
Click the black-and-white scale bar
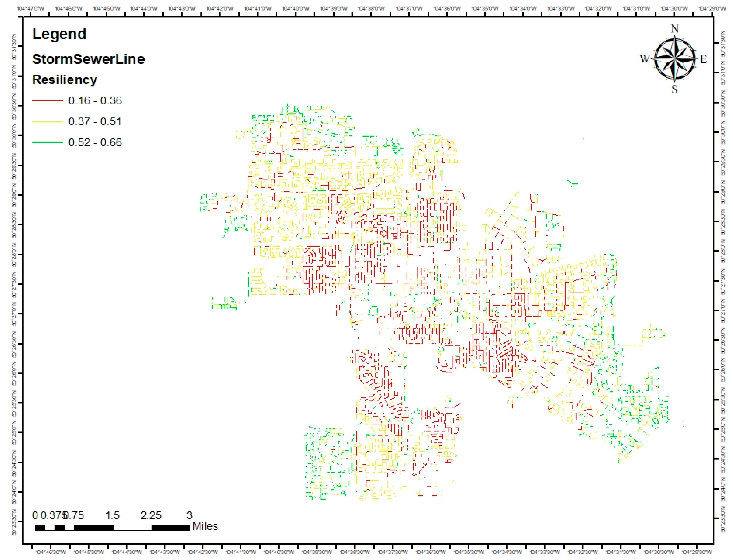point(112,528)
